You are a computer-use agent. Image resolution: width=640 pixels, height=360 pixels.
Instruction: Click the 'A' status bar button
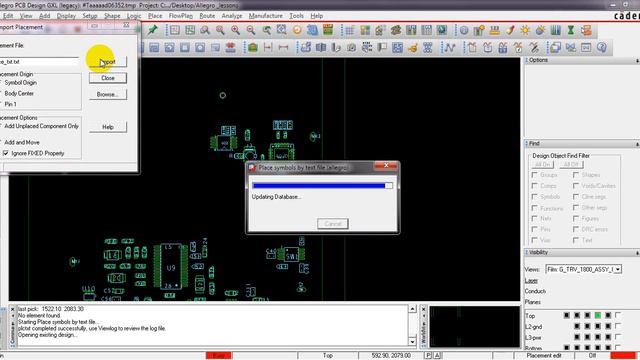pyautogui.click(x=437, y=356)
